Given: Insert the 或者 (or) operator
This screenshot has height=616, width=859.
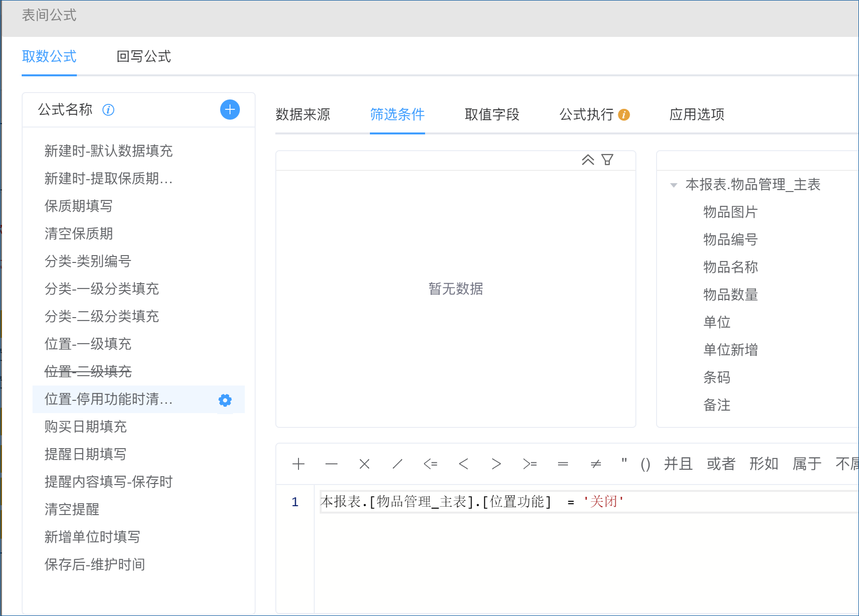Looking at the screenshot, I should tap(721, 463).
